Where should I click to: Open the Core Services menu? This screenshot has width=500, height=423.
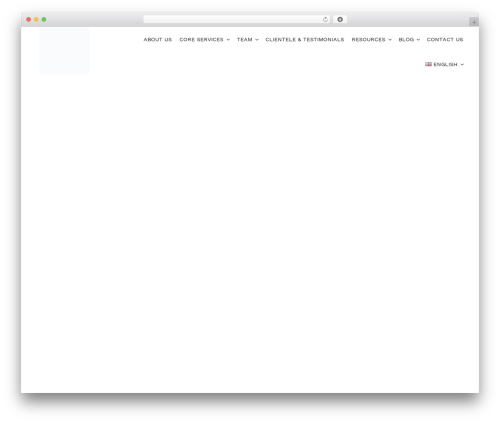coord(201,39)
